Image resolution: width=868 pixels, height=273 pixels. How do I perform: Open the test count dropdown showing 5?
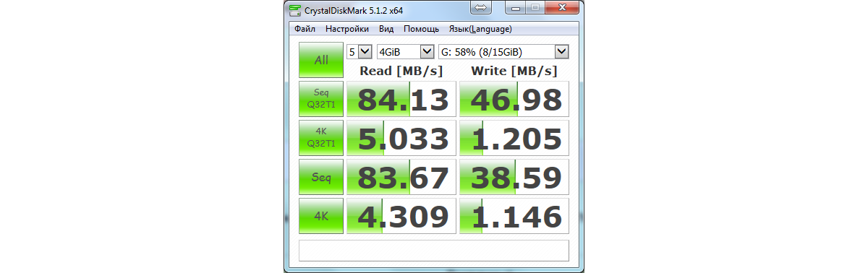pos(359,52)
